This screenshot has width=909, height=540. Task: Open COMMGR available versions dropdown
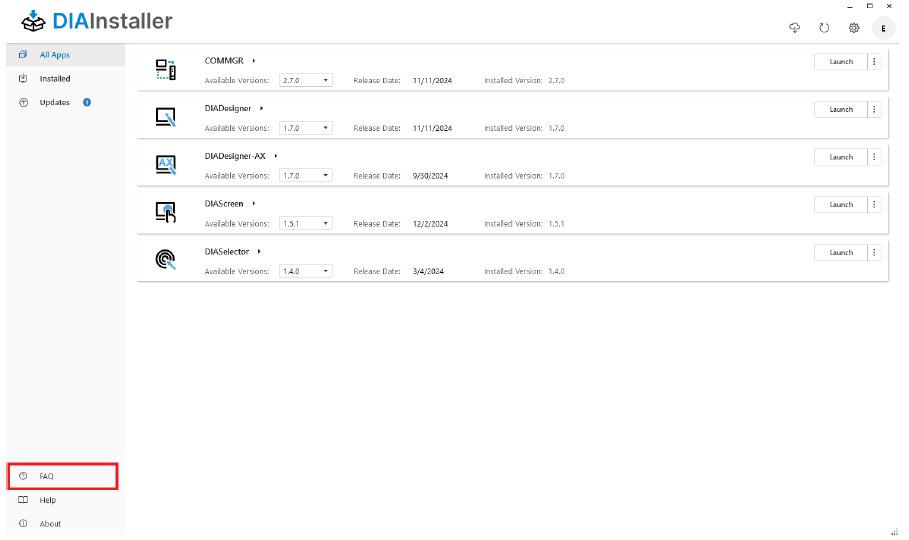click(x=306, y=80)
